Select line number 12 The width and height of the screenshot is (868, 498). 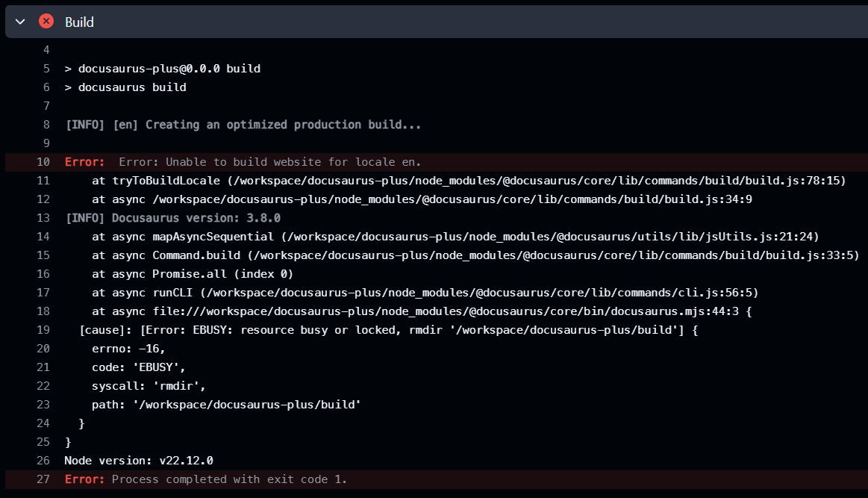43,199
